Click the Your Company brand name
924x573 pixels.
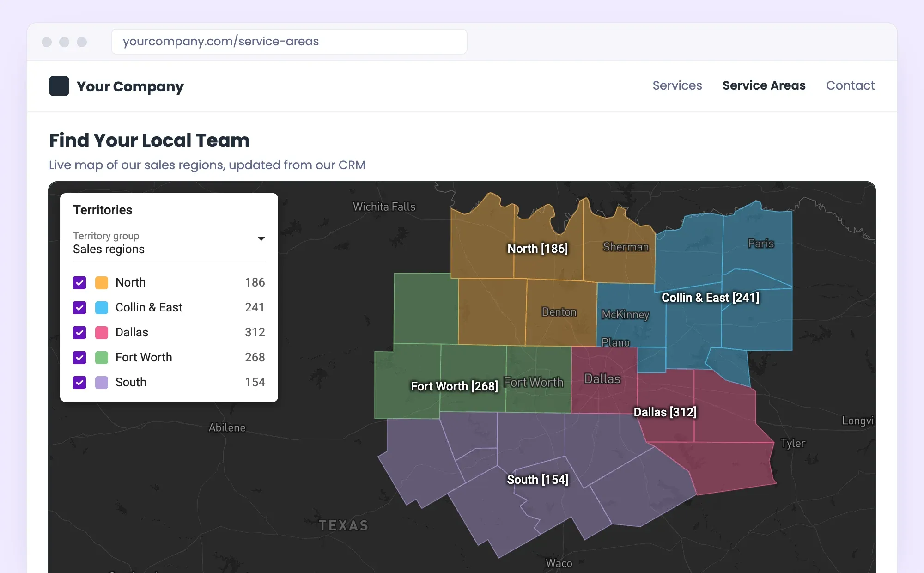(x=130, y=87)
